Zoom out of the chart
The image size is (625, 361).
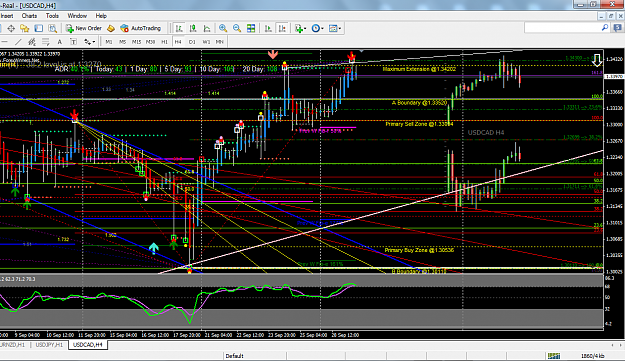point(237,28)
